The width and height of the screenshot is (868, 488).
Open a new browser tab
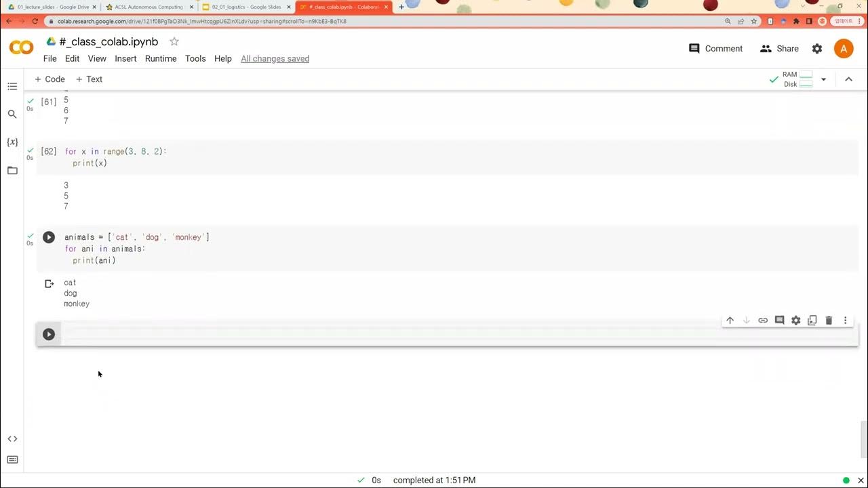(x=401, y=7)
